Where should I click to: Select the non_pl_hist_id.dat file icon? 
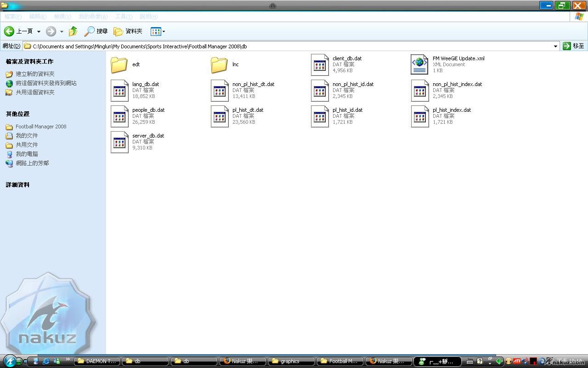click(320, 91)
